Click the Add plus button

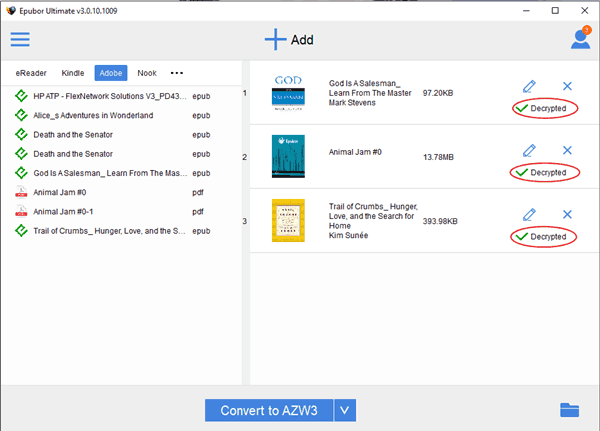[x=289, y=39]
